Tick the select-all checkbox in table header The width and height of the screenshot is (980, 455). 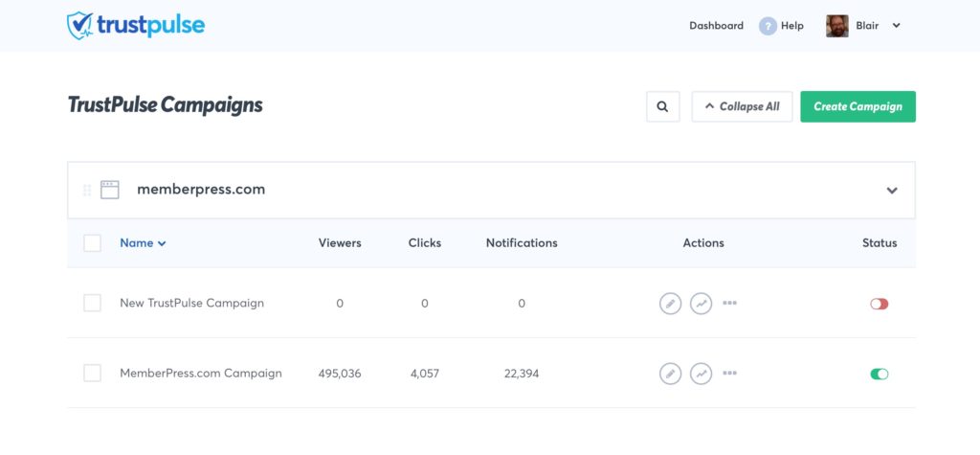tap(93, 243)
